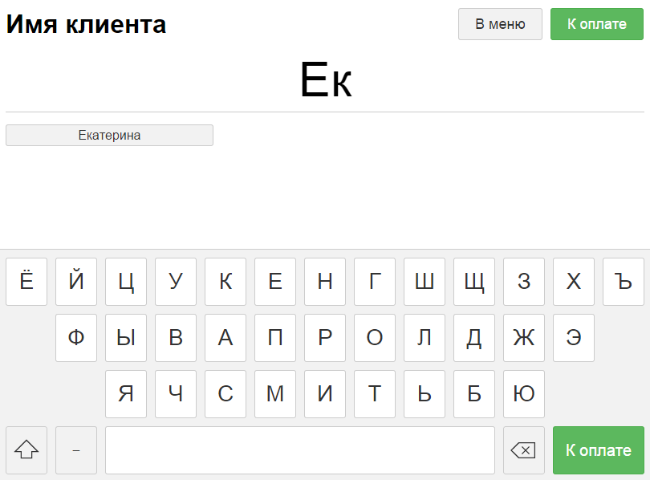Tap the Л key
Image resolution: width=650 pixels, height=480 pixels.
[424, 337]
